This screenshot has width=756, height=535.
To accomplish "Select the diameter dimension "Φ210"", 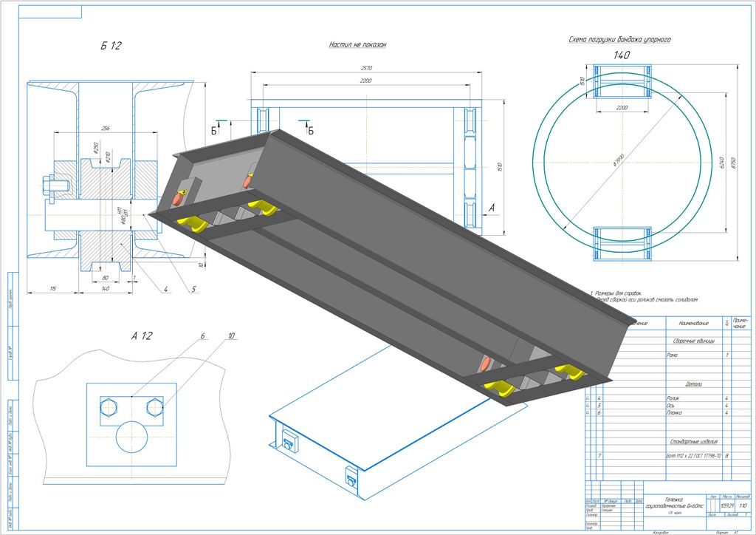I will [x=108, y=157].
